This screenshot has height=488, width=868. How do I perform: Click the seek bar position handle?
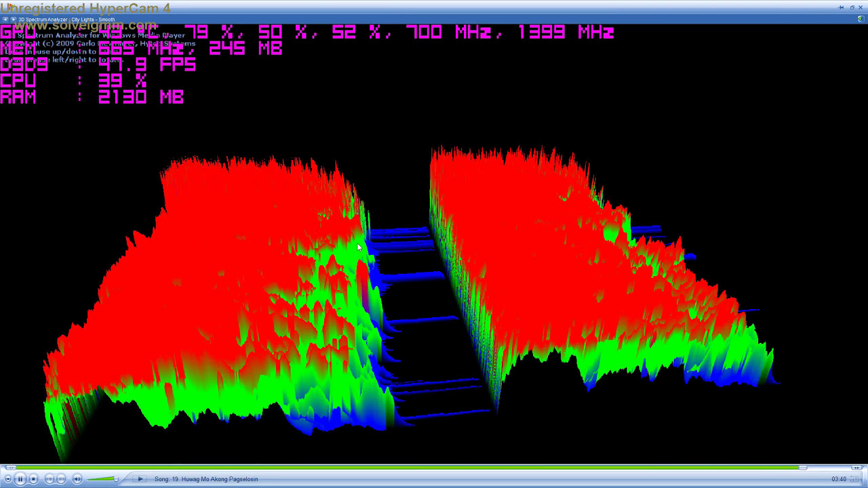pyautogui.click(x=803, y=468)
